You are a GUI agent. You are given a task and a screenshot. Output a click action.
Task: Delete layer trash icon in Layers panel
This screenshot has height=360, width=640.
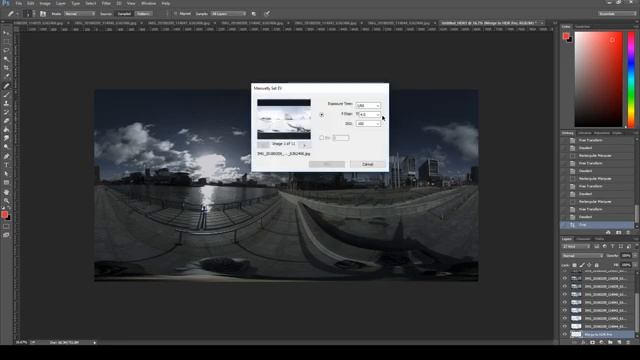[628, 342]
